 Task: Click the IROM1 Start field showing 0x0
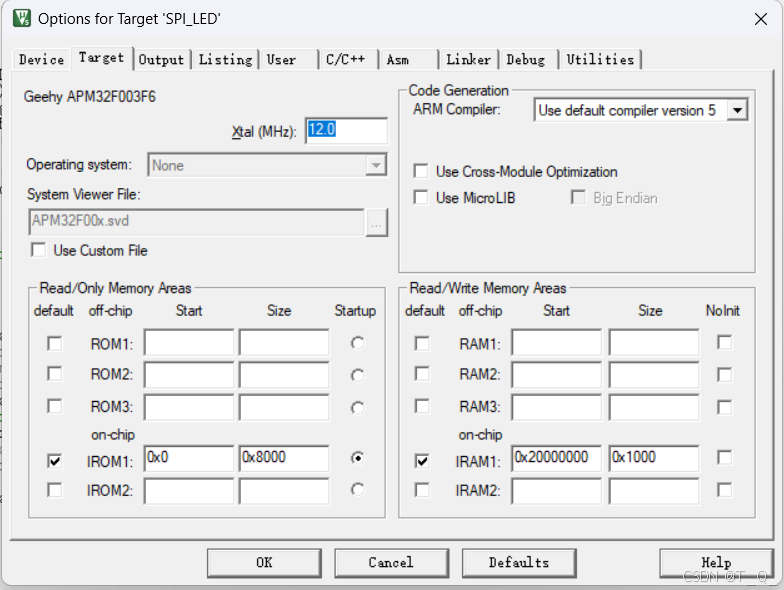pyautogui.click(x=188, y=458)
